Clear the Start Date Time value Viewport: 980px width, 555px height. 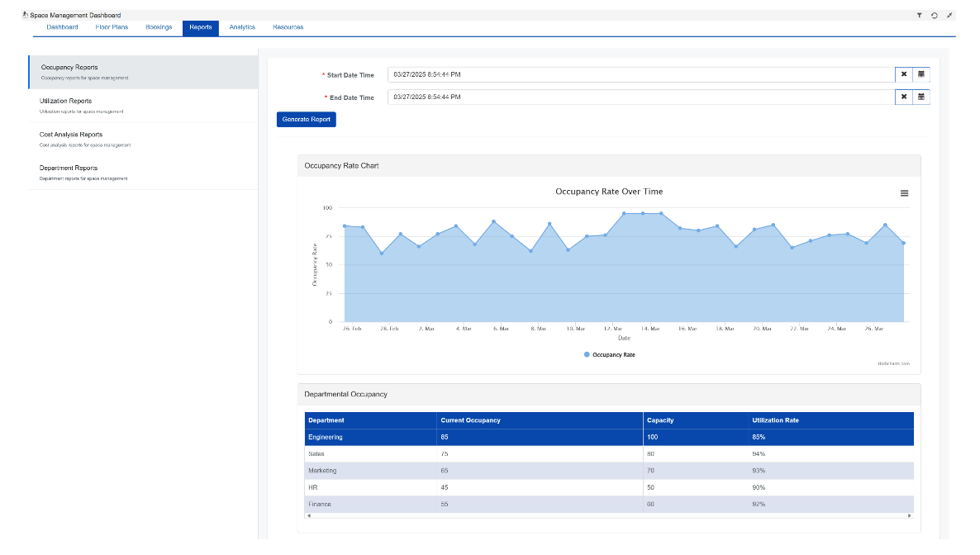(x=904, y=74)
